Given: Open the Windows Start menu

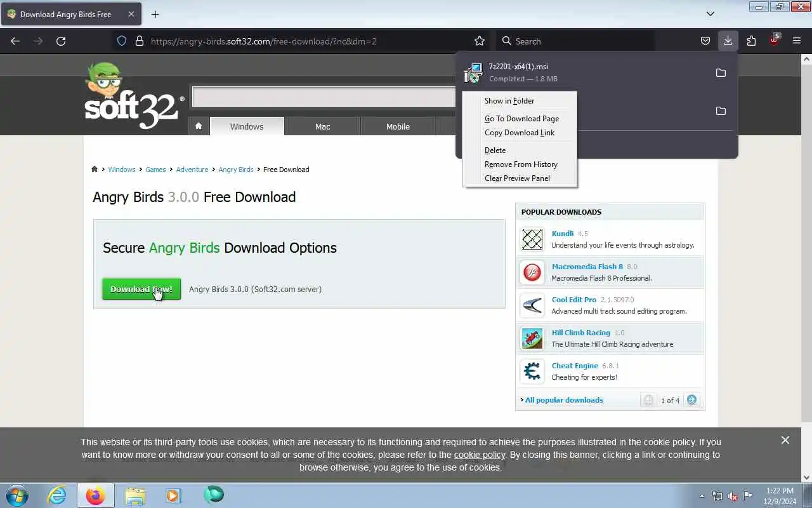Looking at the screenshot, I should tap(17, 495).
